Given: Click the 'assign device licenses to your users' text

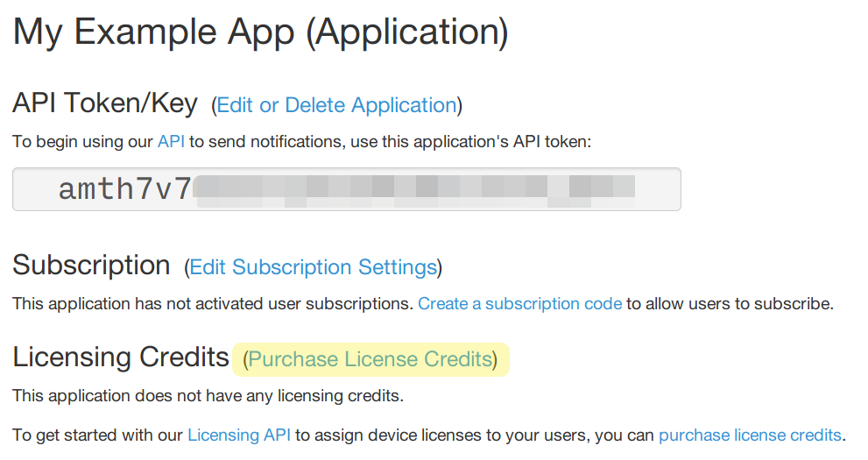Looking at the screenshot, I should [x=447, y=435].
